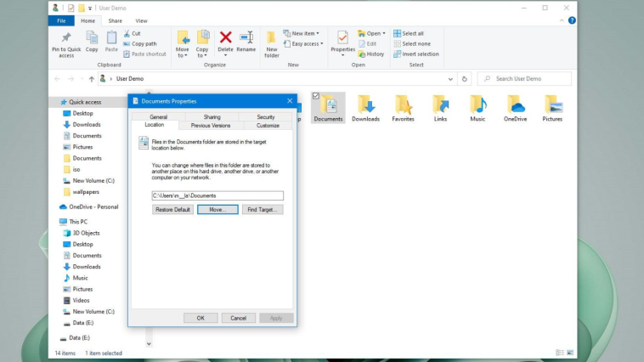Open the File menu

(61, 20)
